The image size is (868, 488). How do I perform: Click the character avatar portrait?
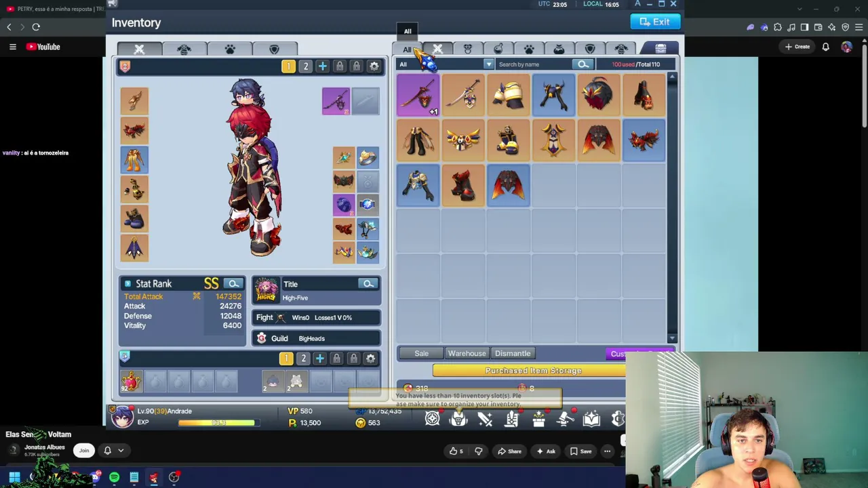[123, 416]
